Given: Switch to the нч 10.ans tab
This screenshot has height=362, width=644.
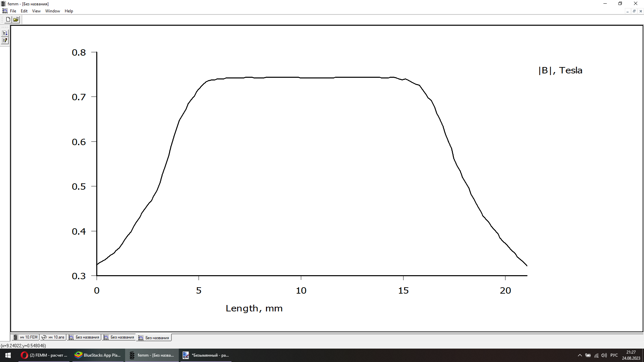Looking at the screenshot, I should (x=53, y=337).
